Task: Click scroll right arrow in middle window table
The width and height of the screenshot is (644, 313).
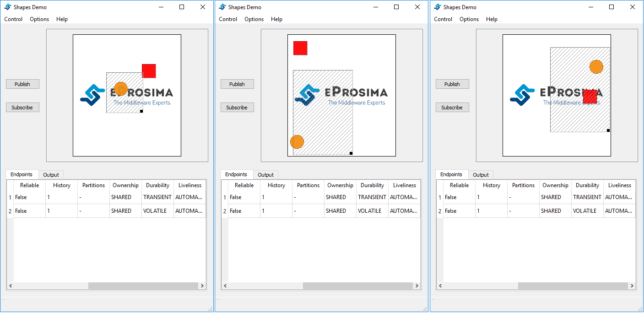Action: click(x=417, y=286)
